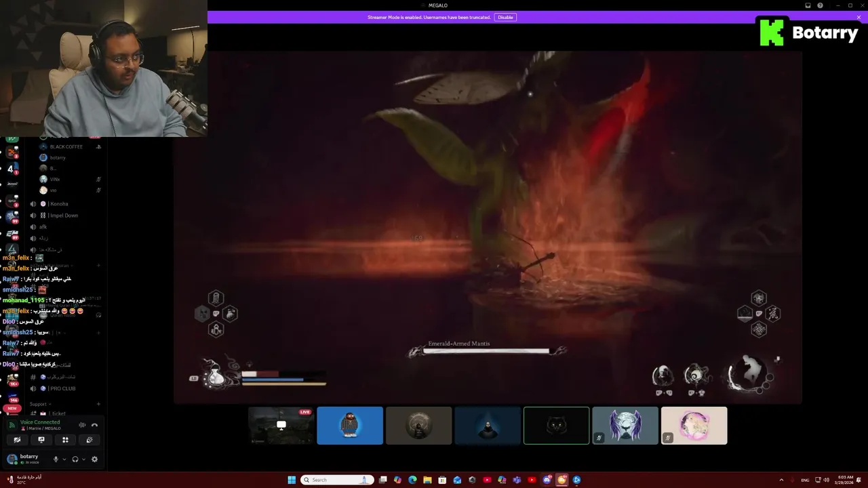Start an Activity from voice panel
868x488 pixels.
click(x=65, y=440)
